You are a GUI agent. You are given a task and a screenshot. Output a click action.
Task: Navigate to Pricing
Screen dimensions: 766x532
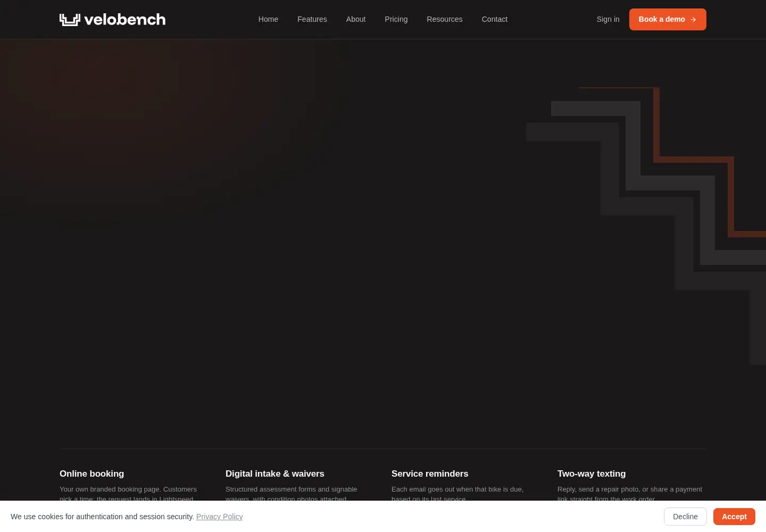(396, 19)
